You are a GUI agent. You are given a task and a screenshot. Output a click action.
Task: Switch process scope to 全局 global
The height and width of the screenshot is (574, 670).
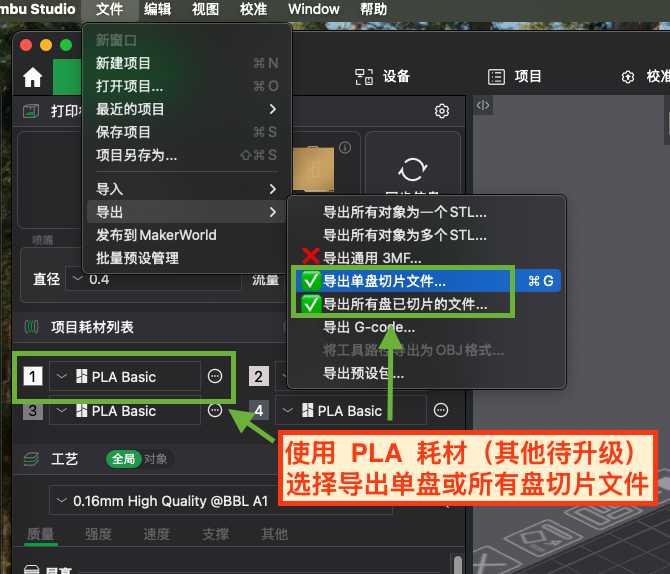point(123,459)
